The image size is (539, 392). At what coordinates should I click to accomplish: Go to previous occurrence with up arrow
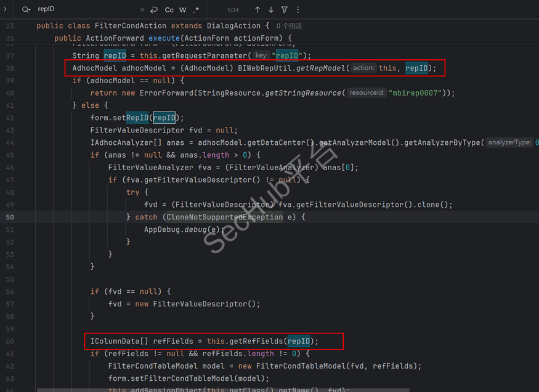pos(257,10)
